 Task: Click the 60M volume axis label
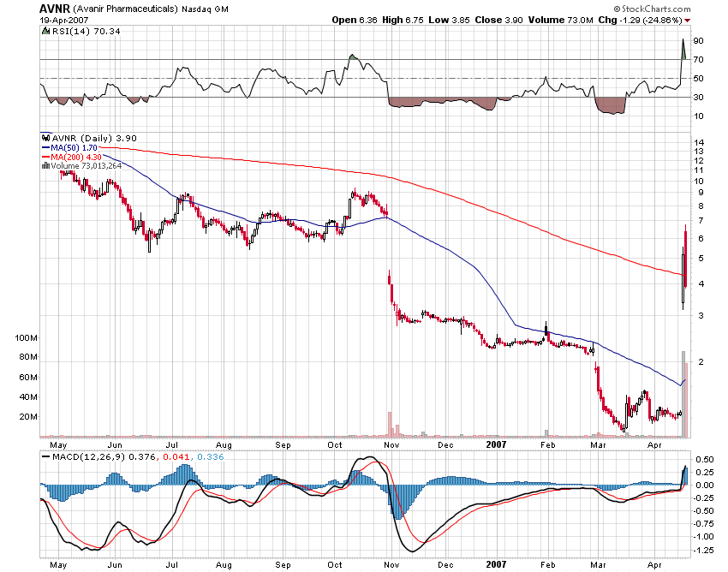28,378
